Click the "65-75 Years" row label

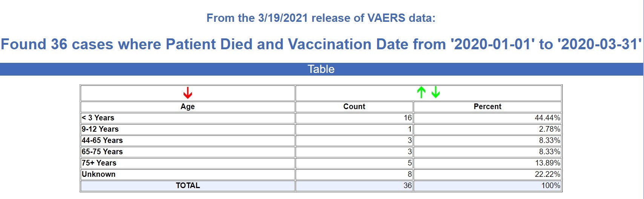coord(102,152)
